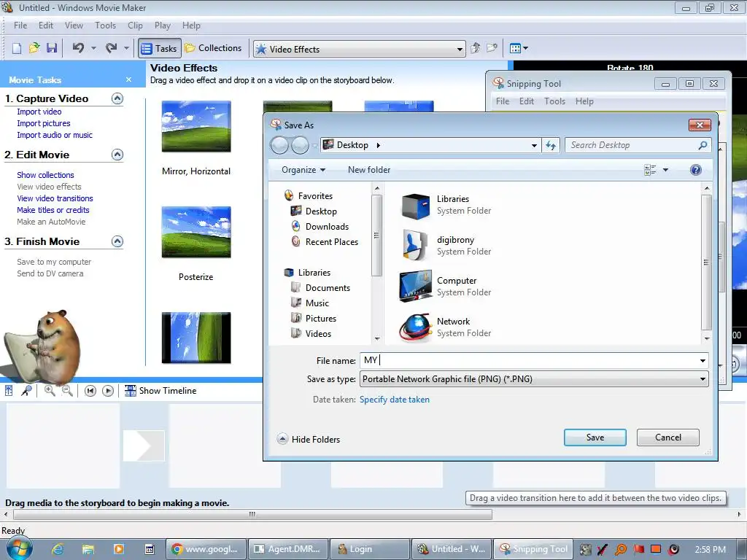Click the Show Timeline button
The width and height of the screenshot is (747, 560).
160,391
